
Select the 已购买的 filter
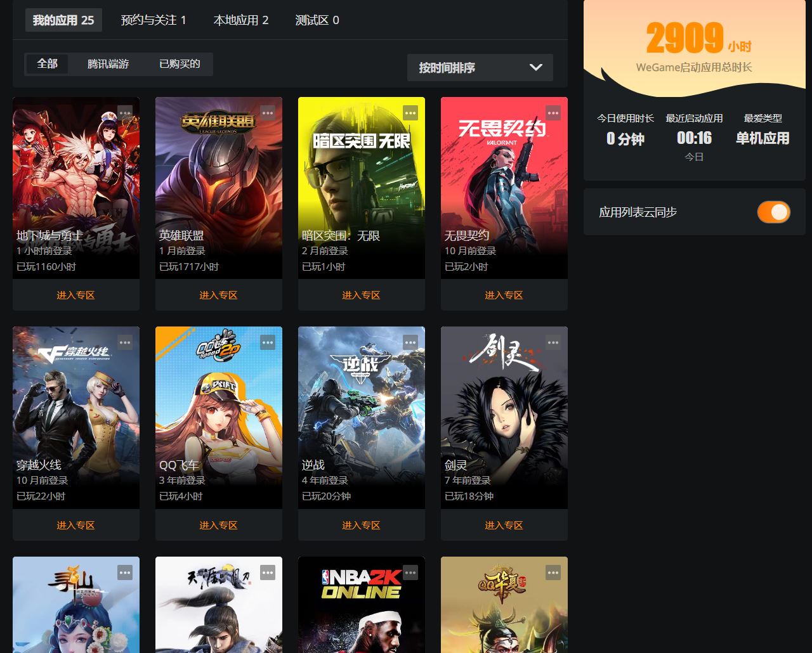point(180,64)
